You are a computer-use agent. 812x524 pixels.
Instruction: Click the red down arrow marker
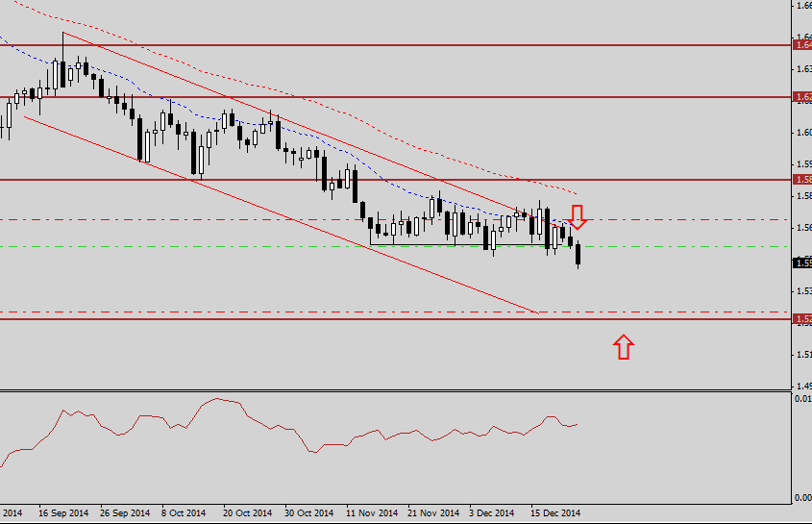[577, 216]
